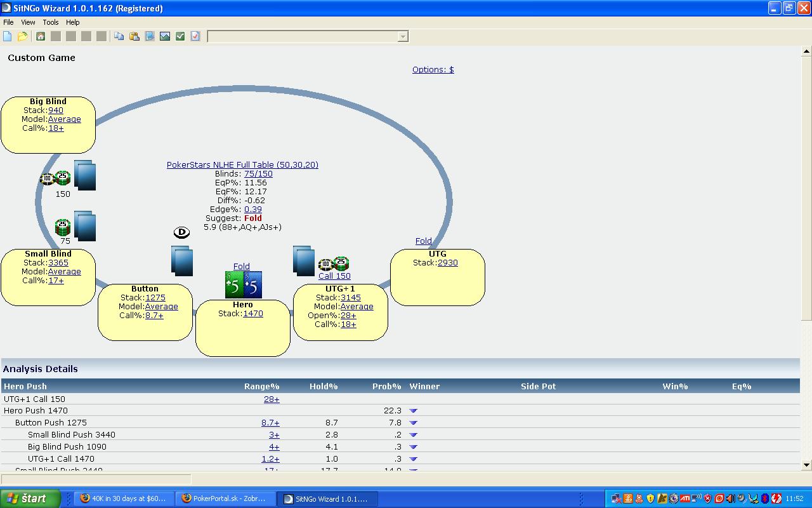The image size is (812, 508).
Task: Click range 28+ in UTG+1 Call 150 row
Action: 272,399
